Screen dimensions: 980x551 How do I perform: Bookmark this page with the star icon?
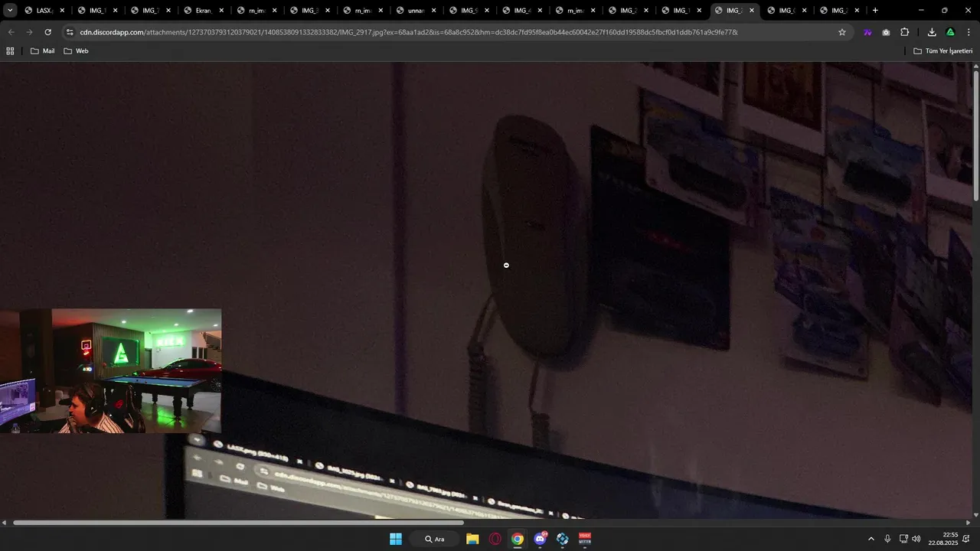(x=842, y=32)
